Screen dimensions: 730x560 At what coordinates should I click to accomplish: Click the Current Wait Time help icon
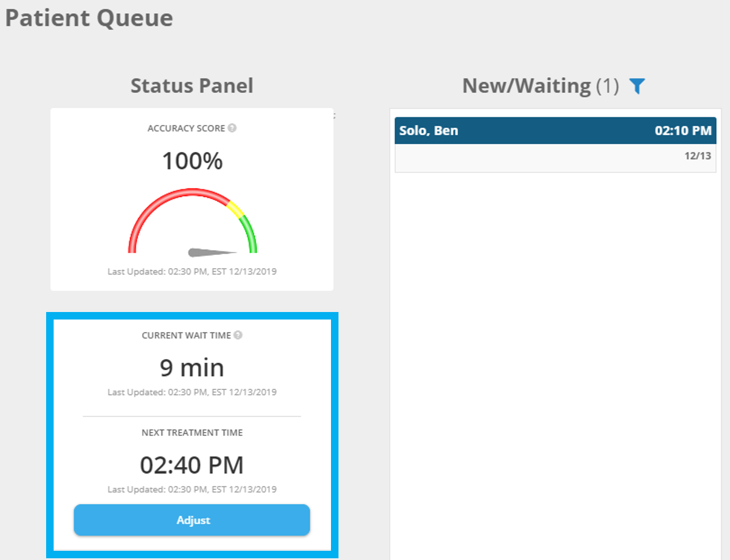click(238, 335)
